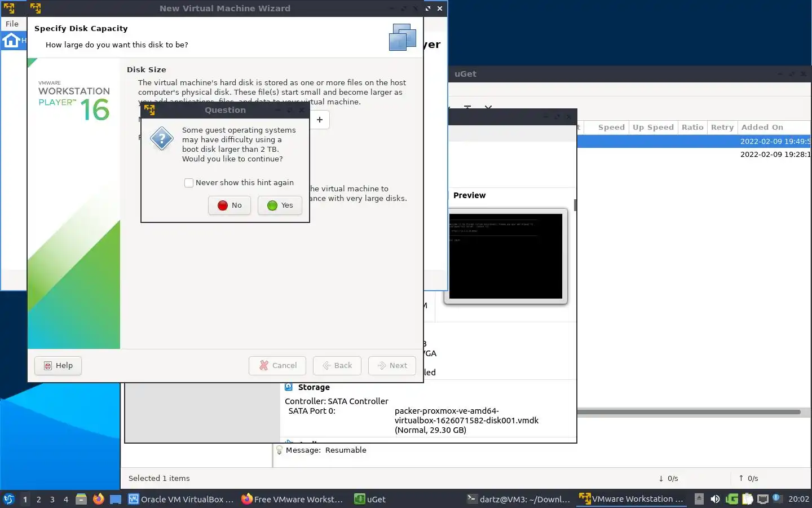Switch to workspace 4
Screen dimensions: 812x508
pos(66,500)
